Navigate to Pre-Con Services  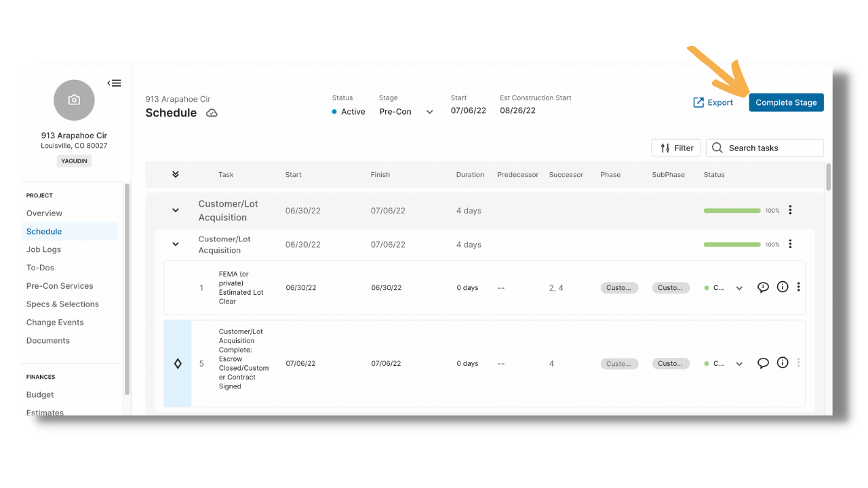tap(60, 286)
